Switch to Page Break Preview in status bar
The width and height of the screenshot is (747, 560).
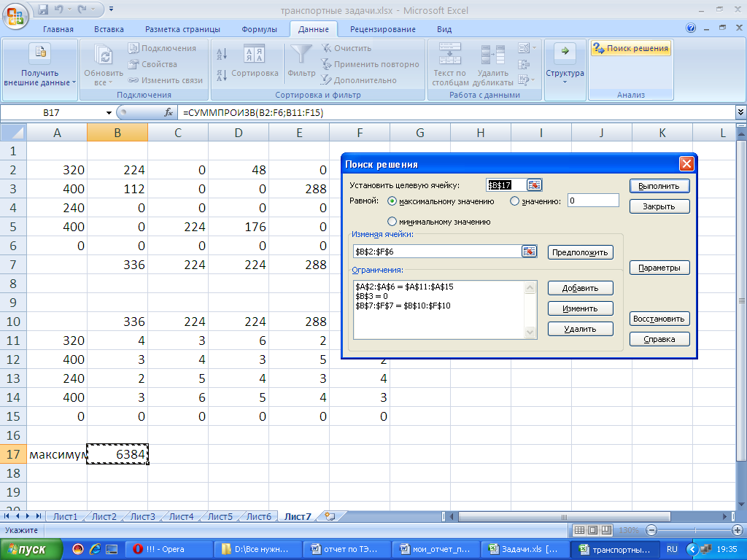[606, 530]
